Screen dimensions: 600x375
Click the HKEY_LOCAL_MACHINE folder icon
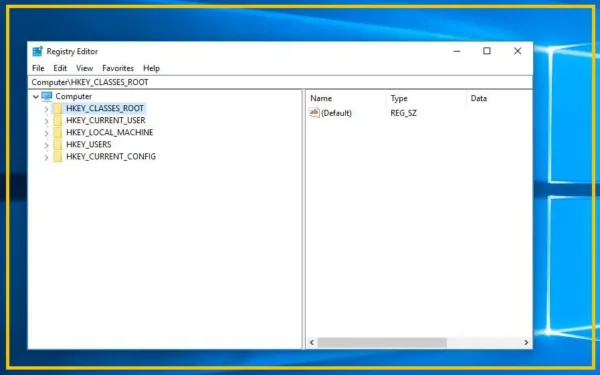click(58, 132)
